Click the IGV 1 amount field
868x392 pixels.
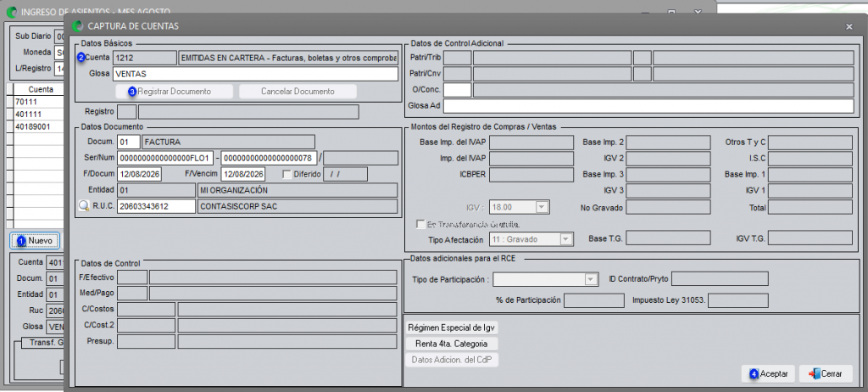[x=810, y=191]
